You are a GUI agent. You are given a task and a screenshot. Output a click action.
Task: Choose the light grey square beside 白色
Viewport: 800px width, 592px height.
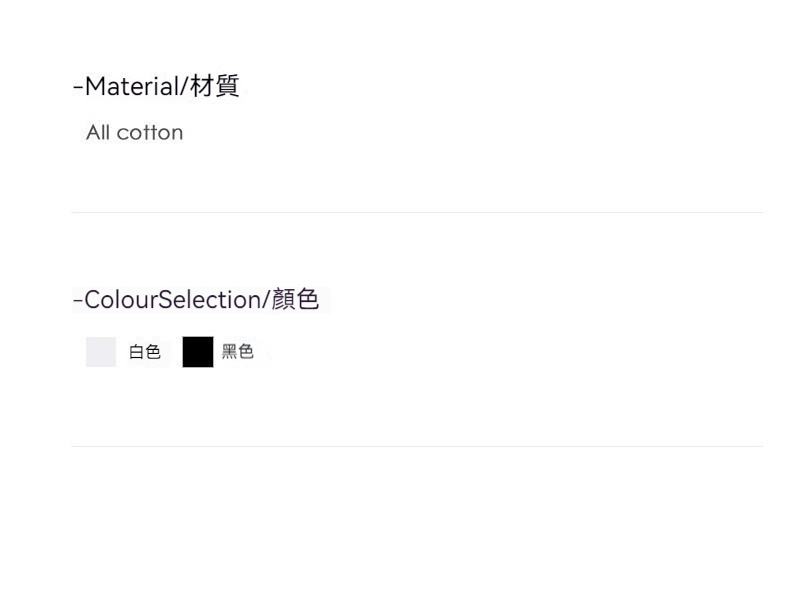pos(101,352)
